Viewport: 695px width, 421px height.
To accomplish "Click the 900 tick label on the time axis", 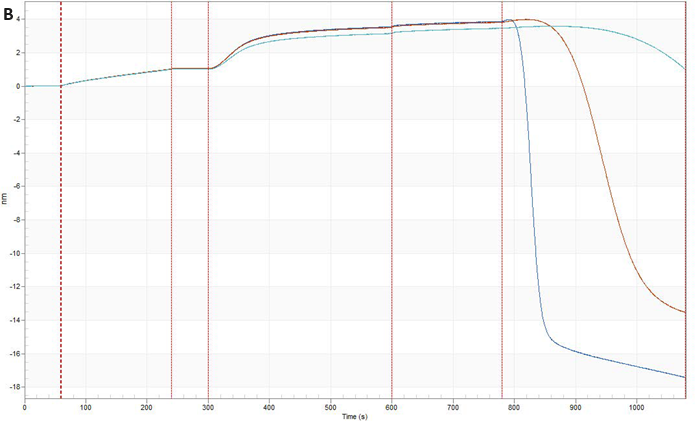I will click(x=575, y=407).
